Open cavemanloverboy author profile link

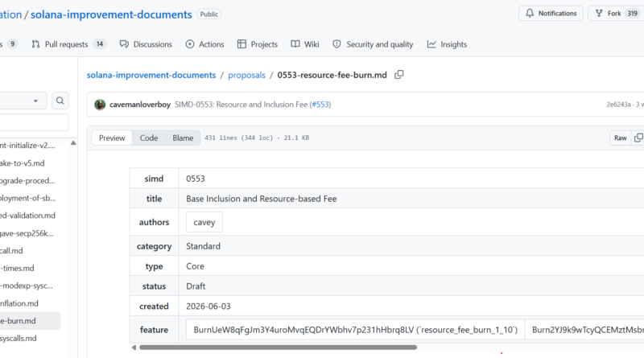tap(139, 105)
